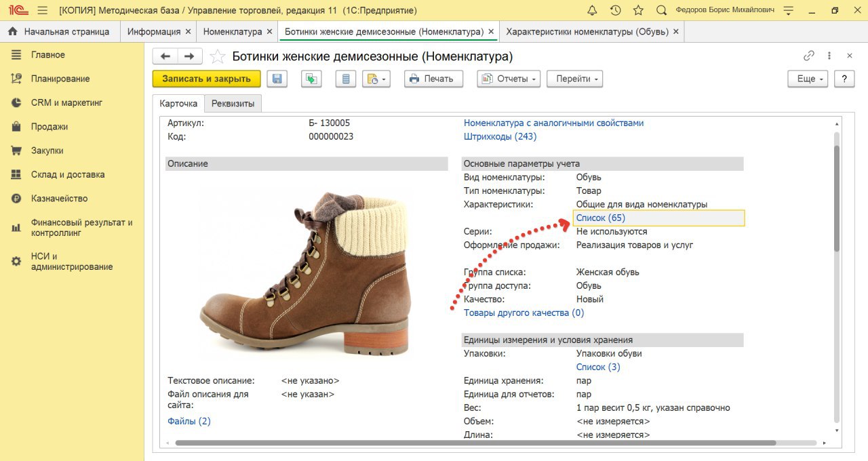Copy link chain icon
Screen dimensions: 868x461
point(808,56)
